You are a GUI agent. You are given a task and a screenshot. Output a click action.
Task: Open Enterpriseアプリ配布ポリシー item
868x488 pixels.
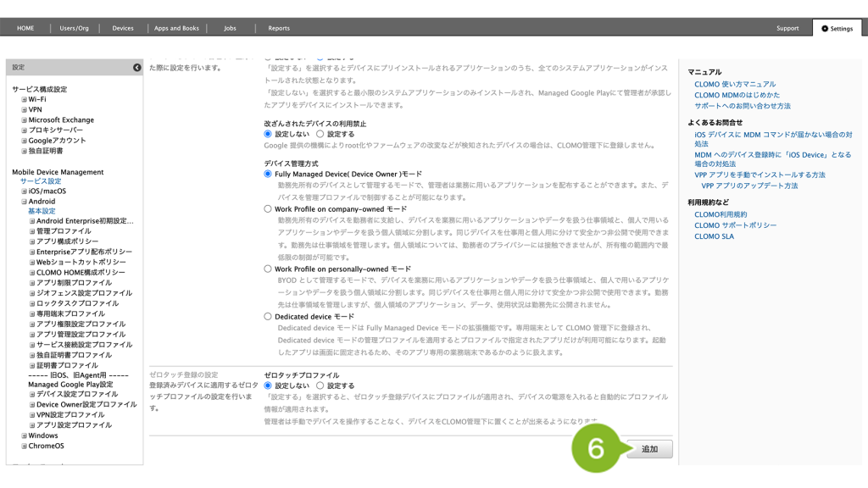84,252
